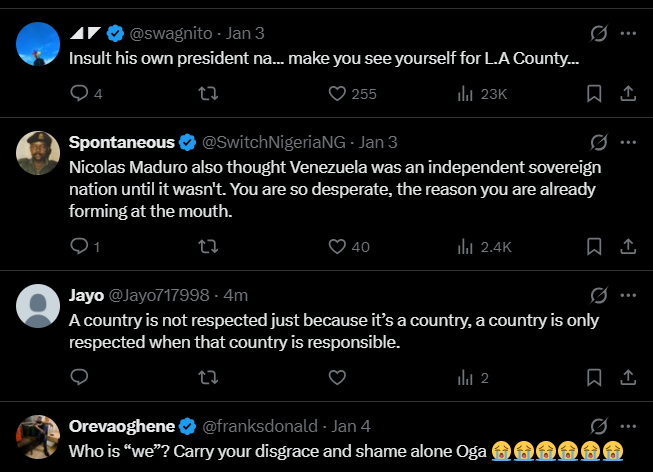Bookmark Spontaneous's tweet

(x=593, y=246)
